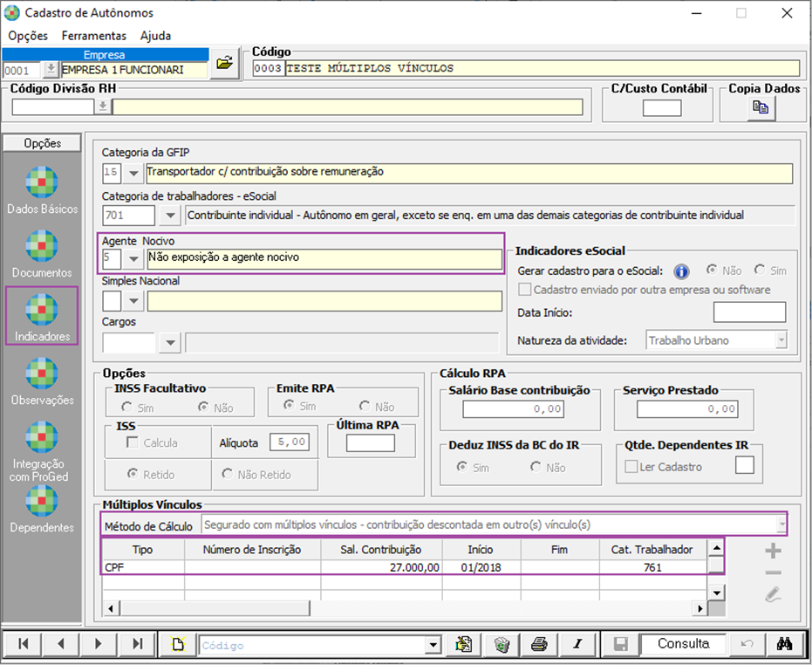The width and height of the screenshot is (812, 665).
Task: Open the Agente Nocivo dropdown arrow
Action: [133, 258]
